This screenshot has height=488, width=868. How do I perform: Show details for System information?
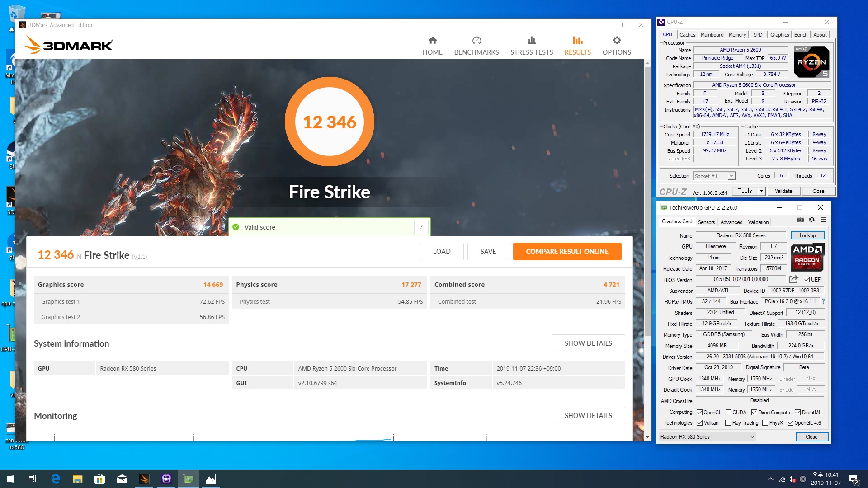[588, 343]
